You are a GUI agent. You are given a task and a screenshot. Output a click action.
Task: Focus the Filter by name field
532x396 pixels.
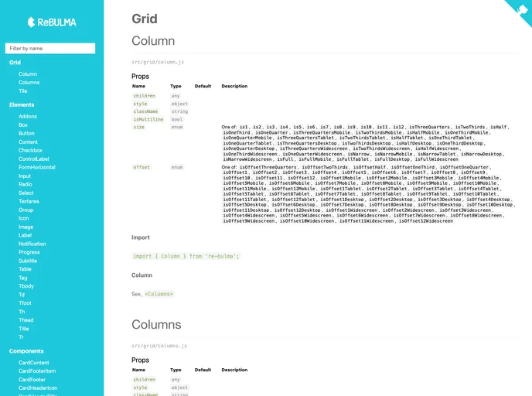(50, 48)
